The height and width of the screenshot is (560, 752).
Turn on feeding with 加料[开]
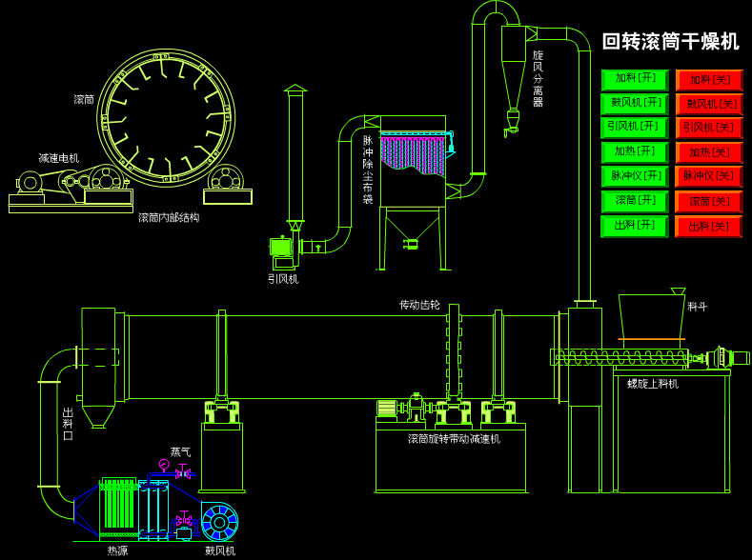pos(635,79)
